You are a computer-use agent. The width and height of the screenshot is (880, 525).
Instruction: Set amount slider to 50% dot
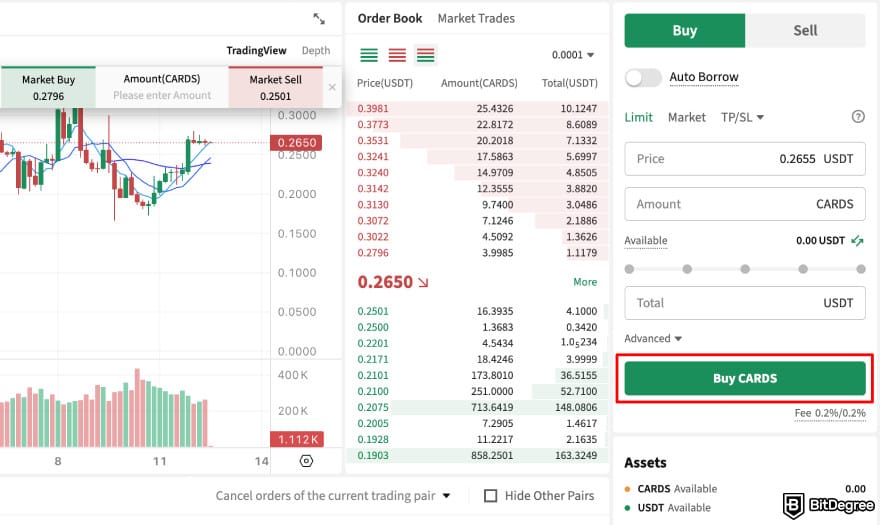745,269
